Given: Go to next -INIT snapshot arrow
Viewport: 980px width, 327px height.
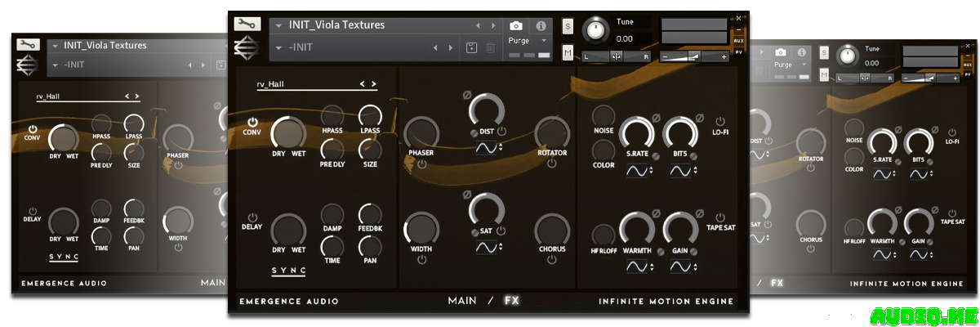Looking at the screenshot, I should [450, 48].
